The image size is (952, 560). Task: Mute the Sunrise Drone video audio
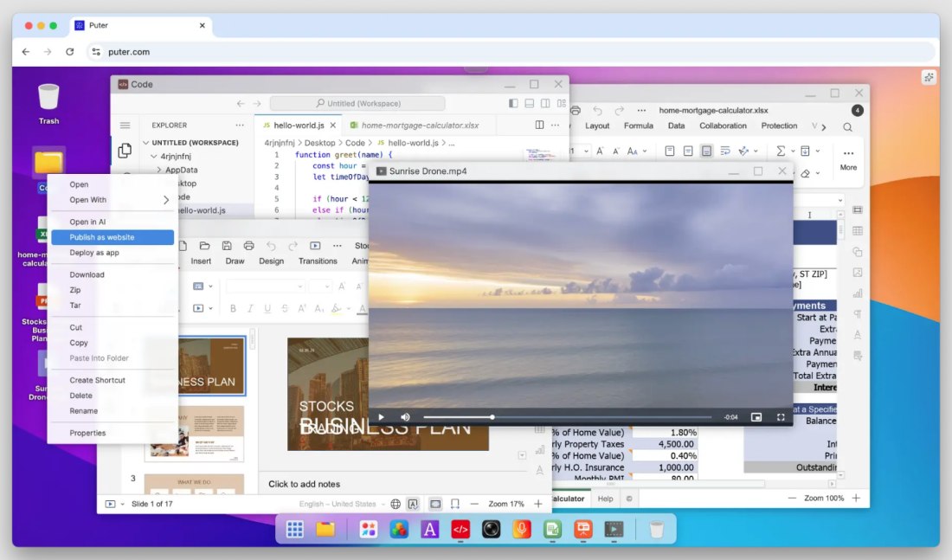[405, 417]
